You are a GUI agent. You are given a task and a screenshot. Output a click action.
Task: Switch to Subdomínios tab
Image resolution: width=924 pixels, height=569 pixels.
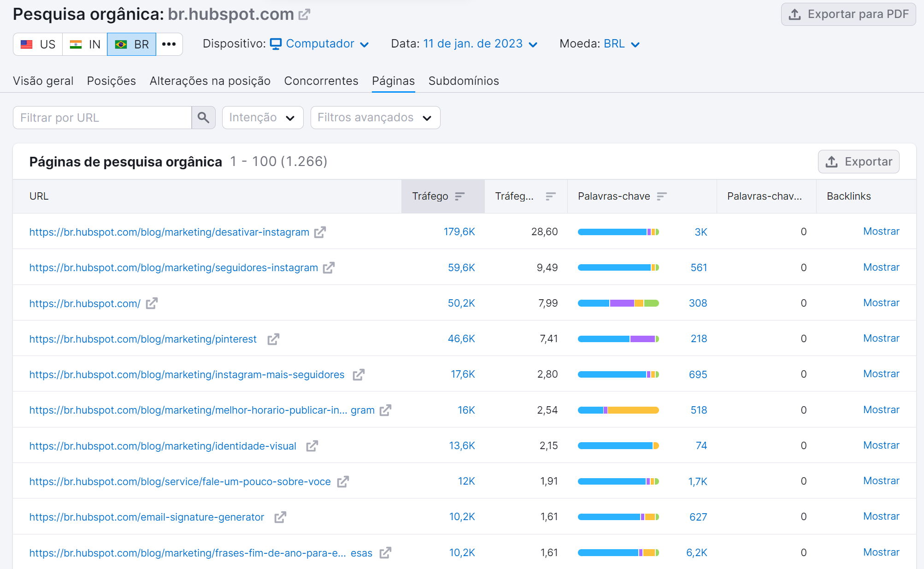pyautogui.click(x=464, y=81)
